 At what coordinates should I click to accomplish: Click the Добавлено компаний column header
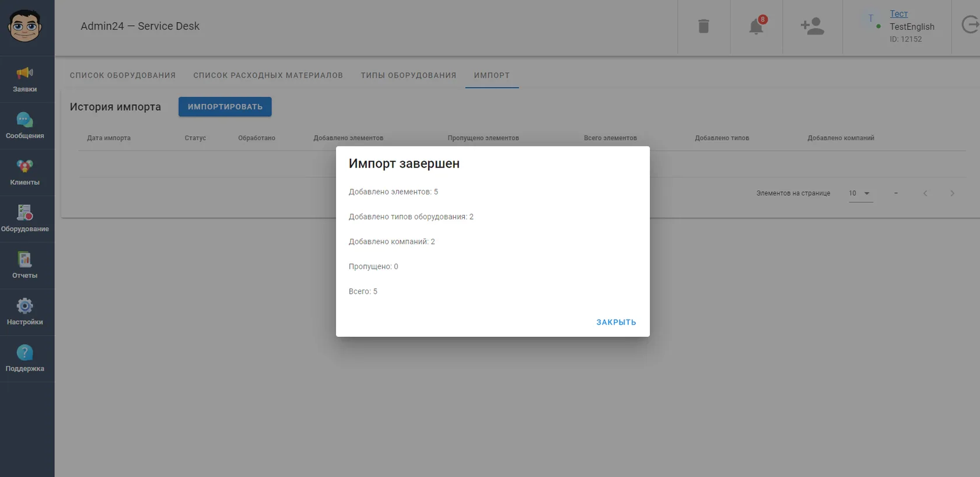coord(841,138)
